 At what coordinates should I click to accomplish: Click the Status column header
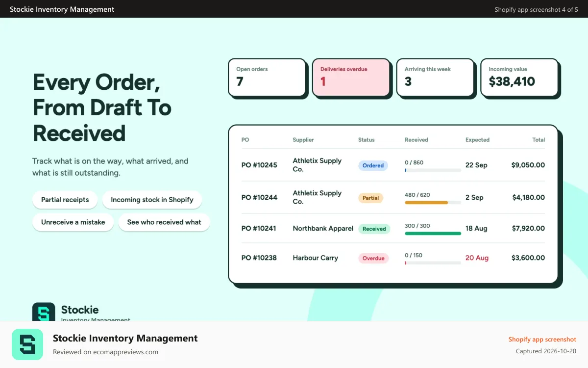(x=367, y=140)
